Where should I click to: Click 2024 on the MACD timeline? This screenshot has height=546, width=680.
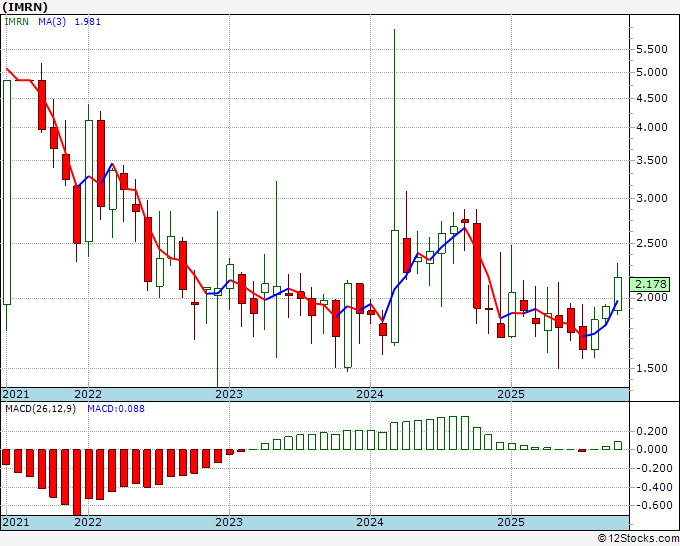[370, 522]
